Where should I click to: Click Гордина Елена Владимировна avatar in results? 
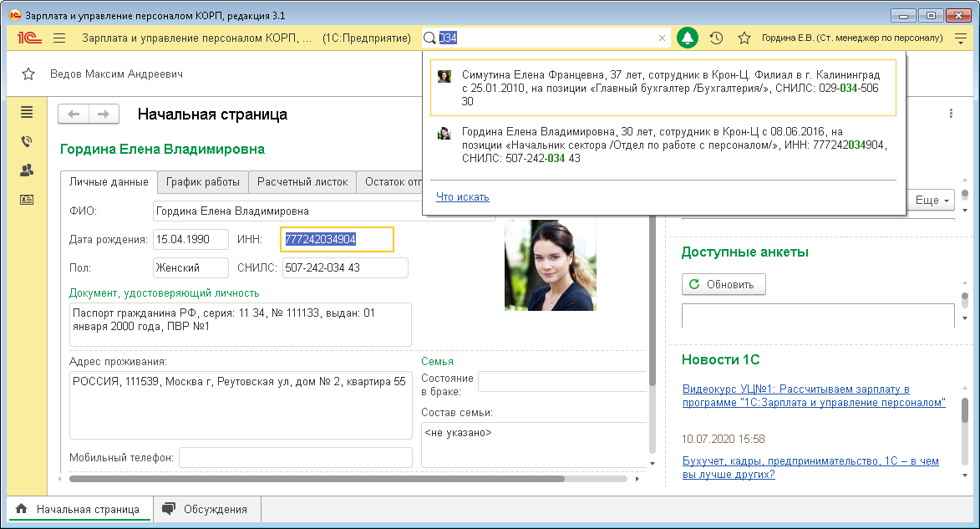coord(444,133)
